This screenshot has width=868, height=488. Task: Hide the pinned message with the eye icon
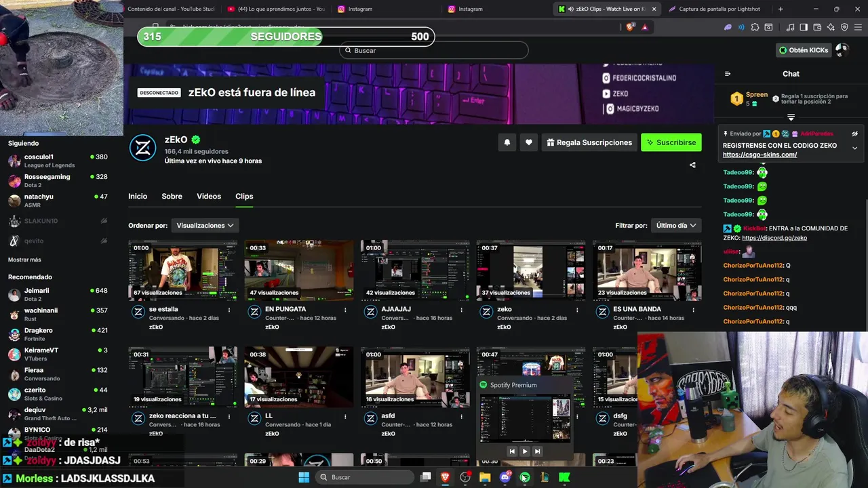(854, 134)
